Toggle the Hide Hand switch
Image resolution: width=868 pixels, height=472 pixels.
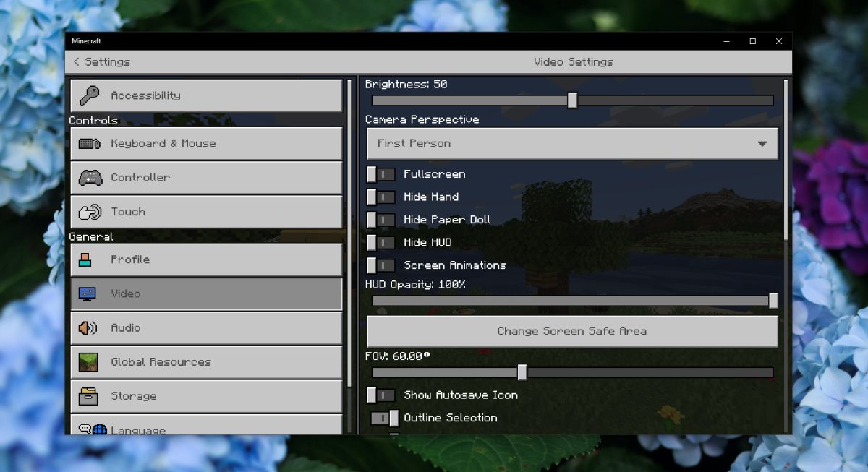(x=380, y=197)
